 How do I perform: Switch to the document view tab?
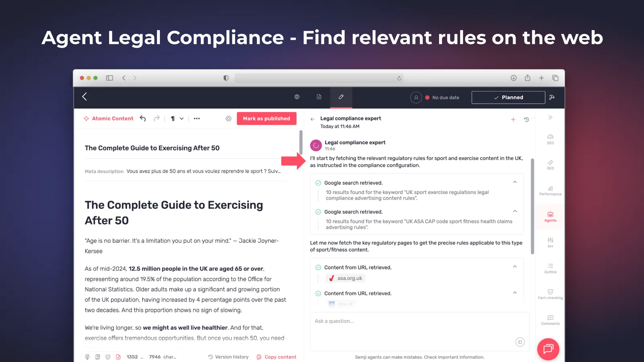(x=319, y=97)
